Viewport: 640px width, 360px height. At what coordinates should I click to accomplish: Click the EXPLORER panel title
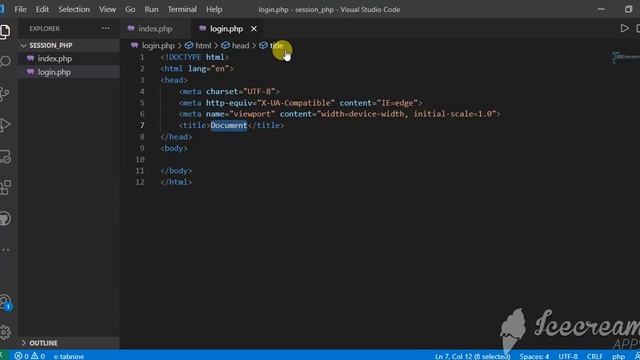coord(44,29)
